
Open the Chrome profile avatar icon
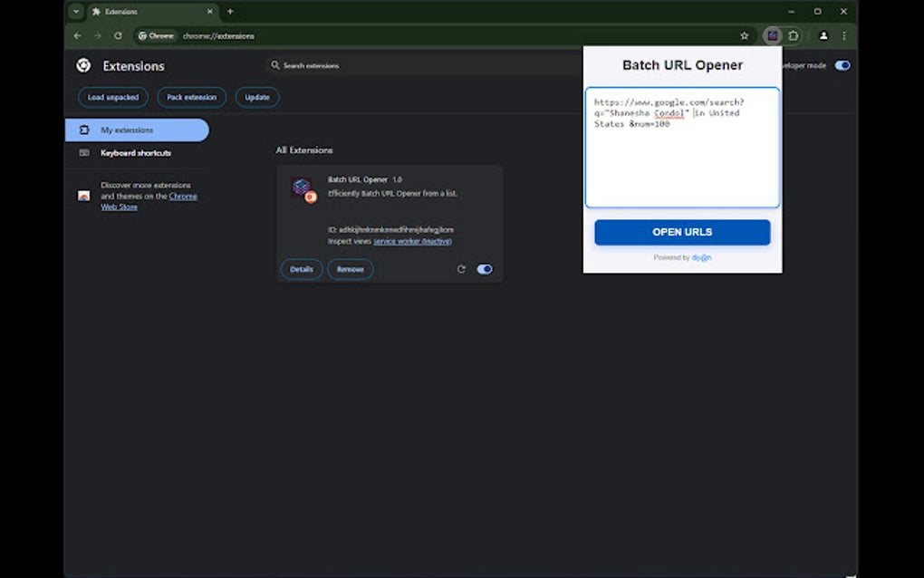(x=823, y=35)
